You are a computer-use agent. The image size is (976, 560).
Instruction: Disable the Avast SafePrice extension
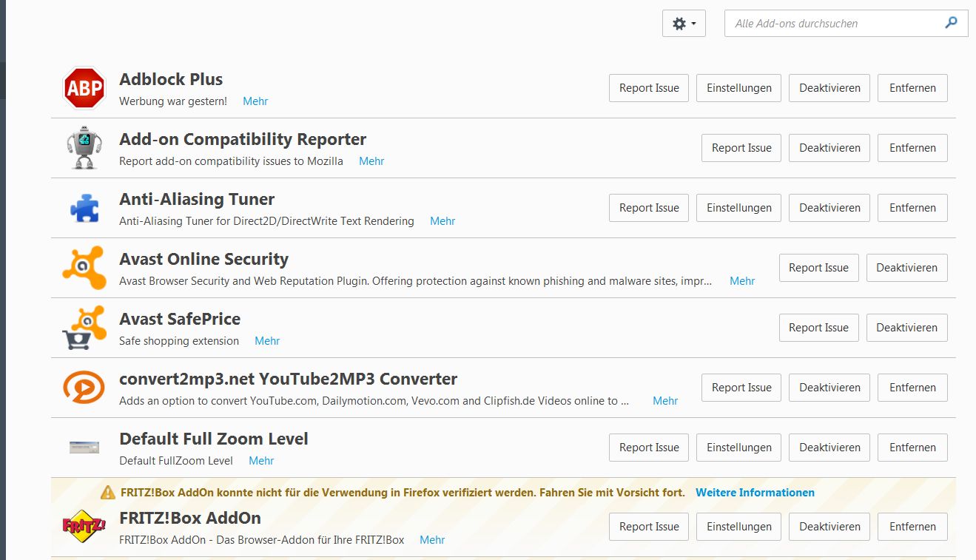coord(906,328)
